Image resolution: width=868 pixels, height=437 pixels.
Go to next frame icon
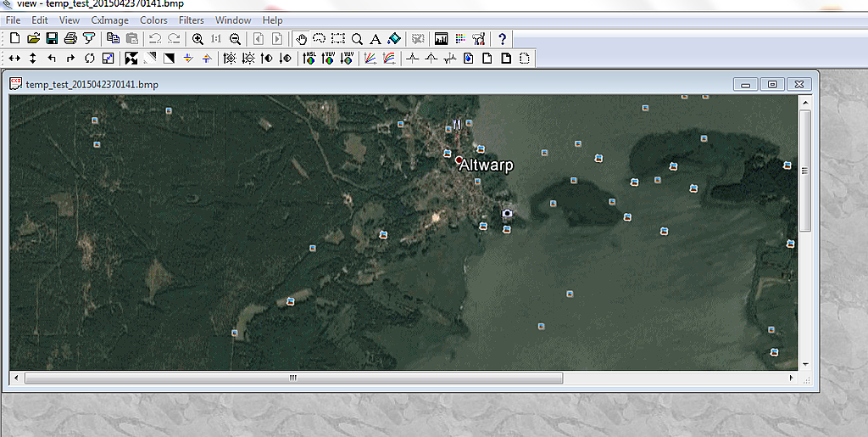(277, 39)
